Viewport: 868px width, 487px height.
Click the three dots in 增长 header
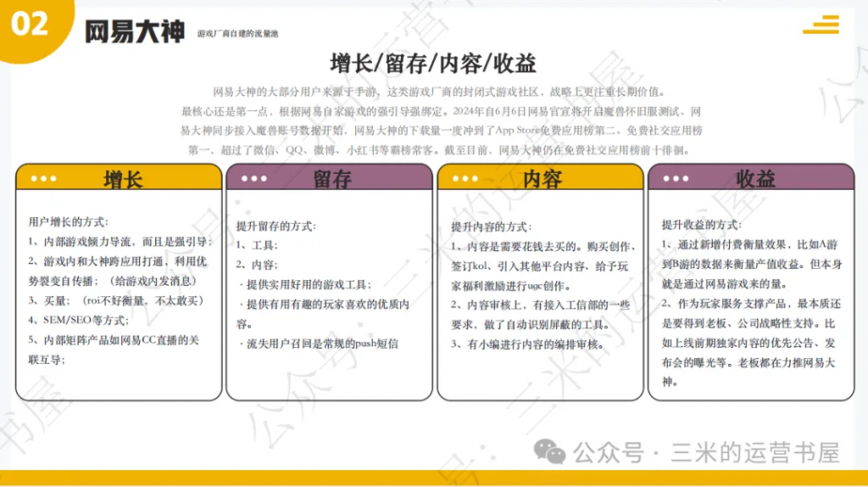[x=44, y=179]
